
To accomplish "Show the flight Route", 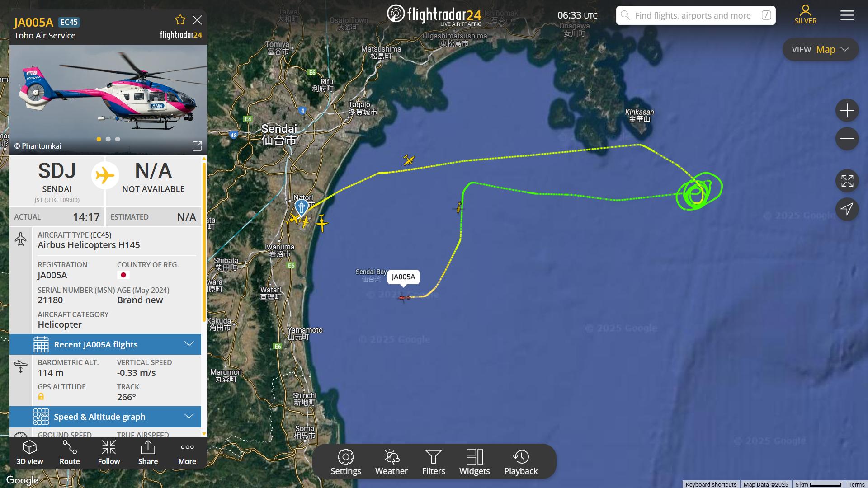I will click(x=70, y=453).
